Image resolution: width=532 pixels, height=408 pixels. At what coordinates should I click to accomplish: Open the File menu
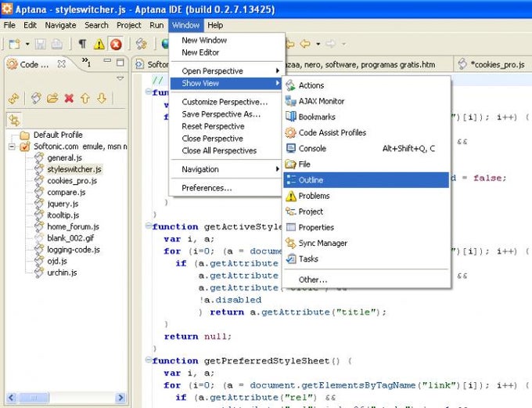tap(9, 26)
